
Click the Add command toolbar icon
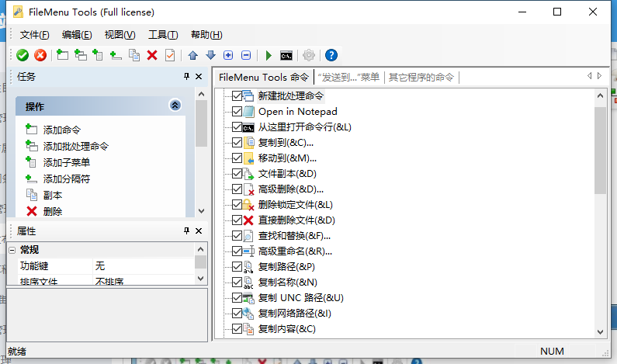point(62,55)
